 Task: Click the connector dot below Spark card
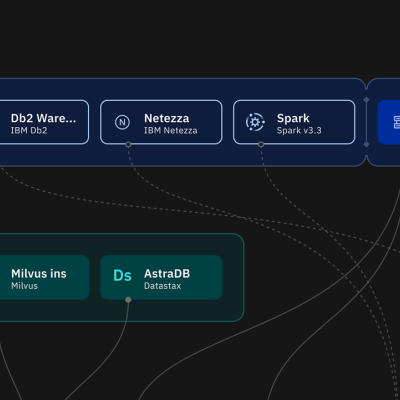coord(261,144)
